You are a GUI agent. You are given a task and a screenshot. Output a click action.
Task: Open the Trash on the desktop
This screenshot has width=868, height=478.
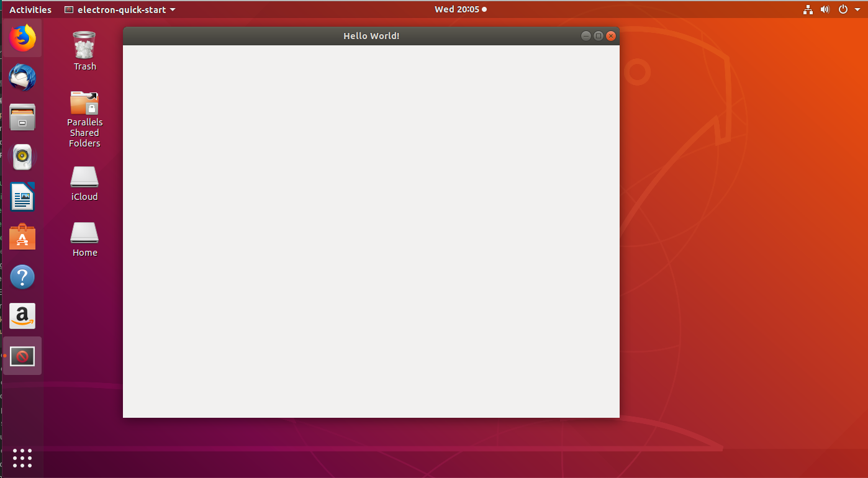click(x=84, y=50)
